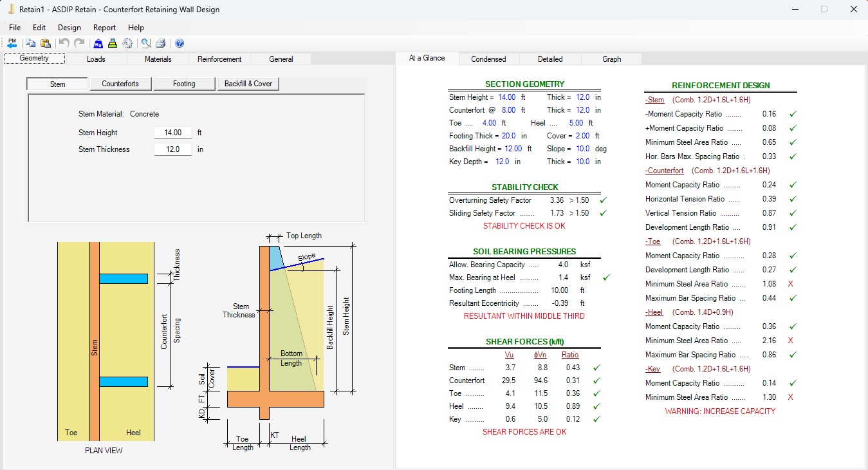Open the blue question mark Help icon
The width and height of the screenshot is (868, 470).
pyautogui.click(x=180, y=43)
